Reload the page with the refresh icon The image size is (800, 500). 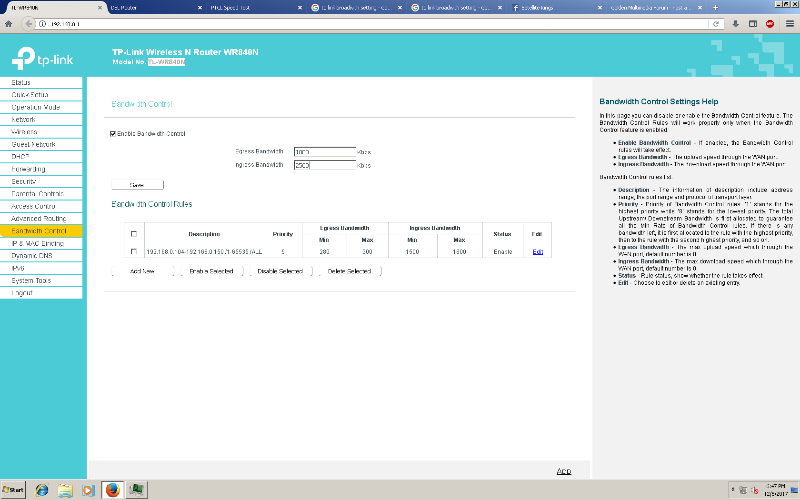[x=716, y=23]
